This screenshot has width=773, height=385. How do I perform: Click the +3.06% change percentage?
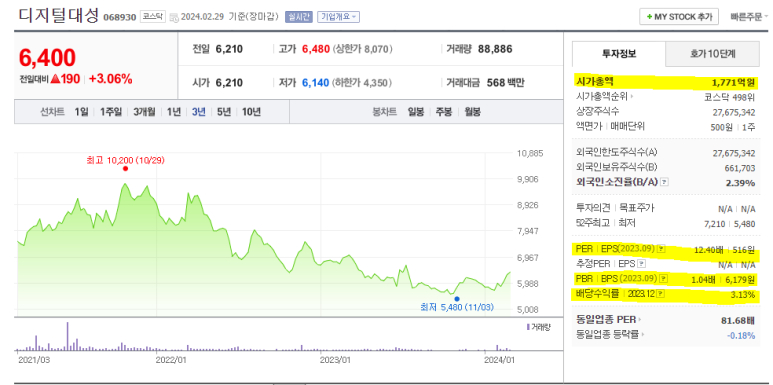[110, 79]
